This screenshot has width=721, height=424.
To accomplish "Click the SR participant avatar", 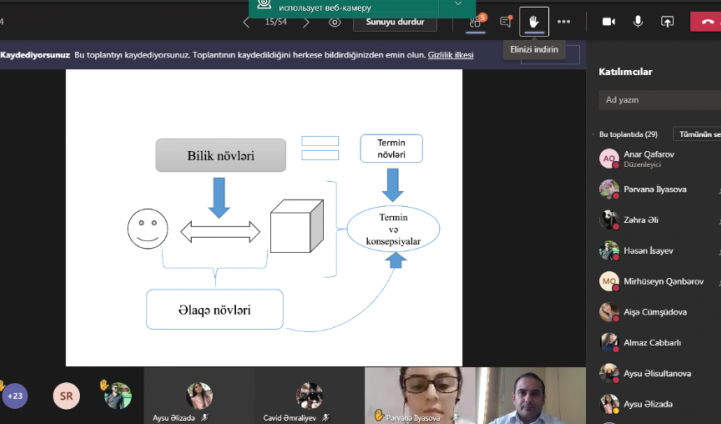I will pos(66,395).
